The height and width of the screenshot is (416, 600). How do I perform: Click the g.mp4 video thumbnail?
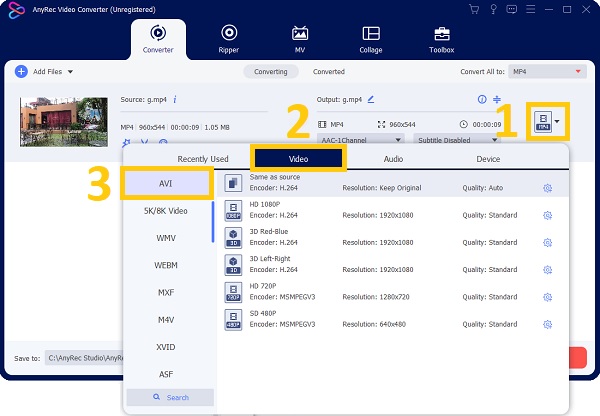[x=64, y=122]
